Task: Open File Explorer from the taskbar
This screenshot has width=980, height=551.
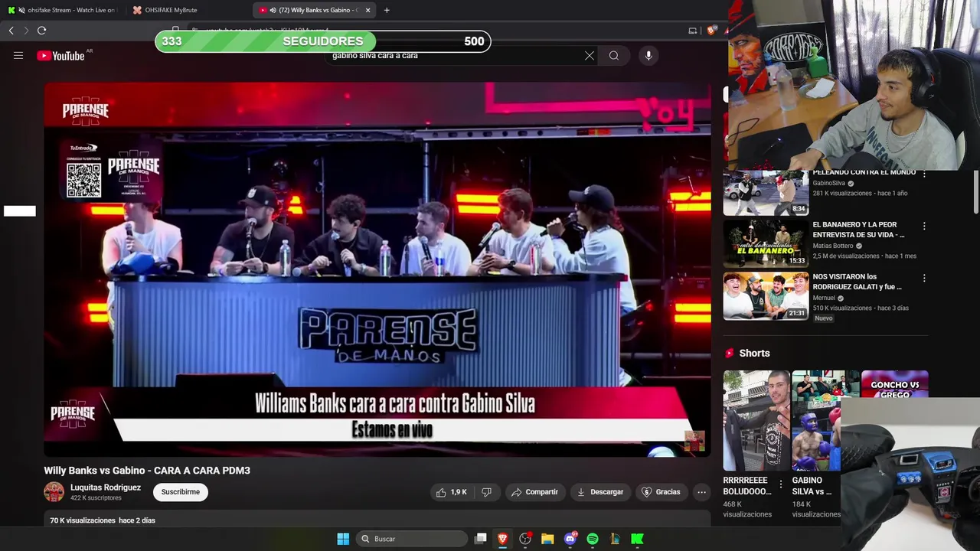Action: [547, 539]
